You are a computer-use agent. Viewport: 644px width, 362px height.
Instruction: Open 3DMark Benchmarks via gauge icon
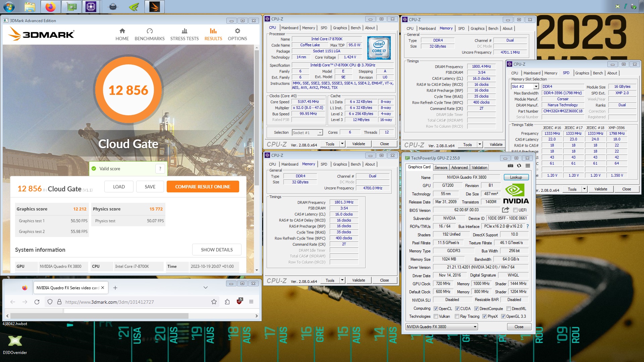tap(150, 31)
